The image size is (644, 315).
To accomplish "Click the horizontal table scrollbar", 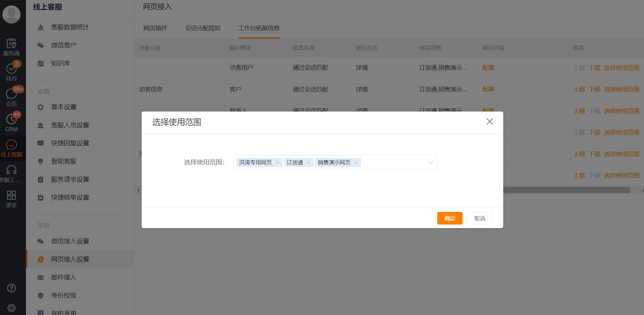I will 567,190.
